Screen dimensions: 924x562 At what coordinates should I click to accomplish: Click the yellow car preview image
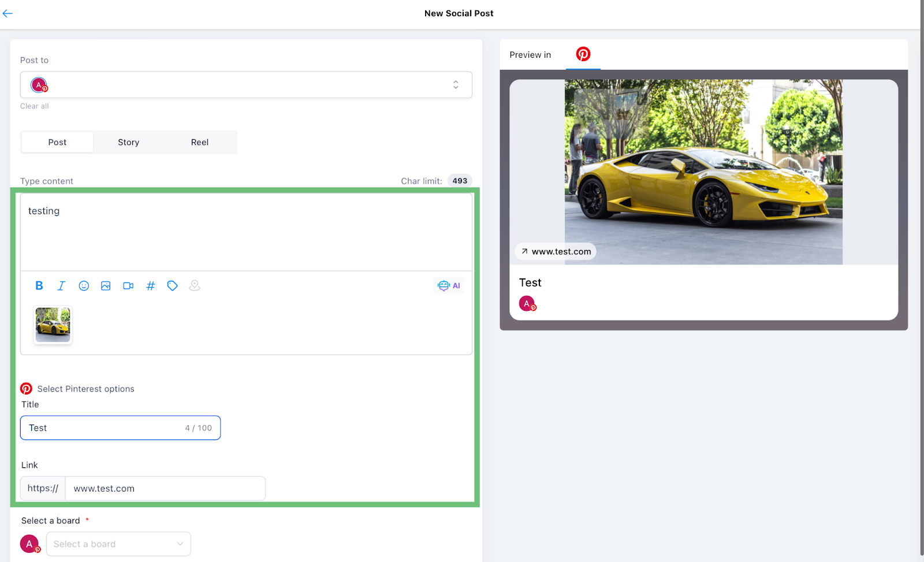[x=703, y=172]
